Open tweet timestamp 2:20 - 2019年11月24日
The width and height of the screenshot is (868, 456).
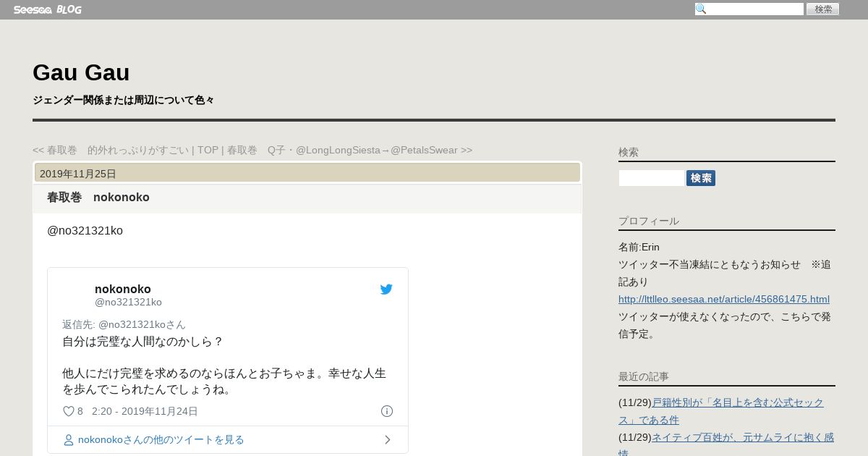145,411
